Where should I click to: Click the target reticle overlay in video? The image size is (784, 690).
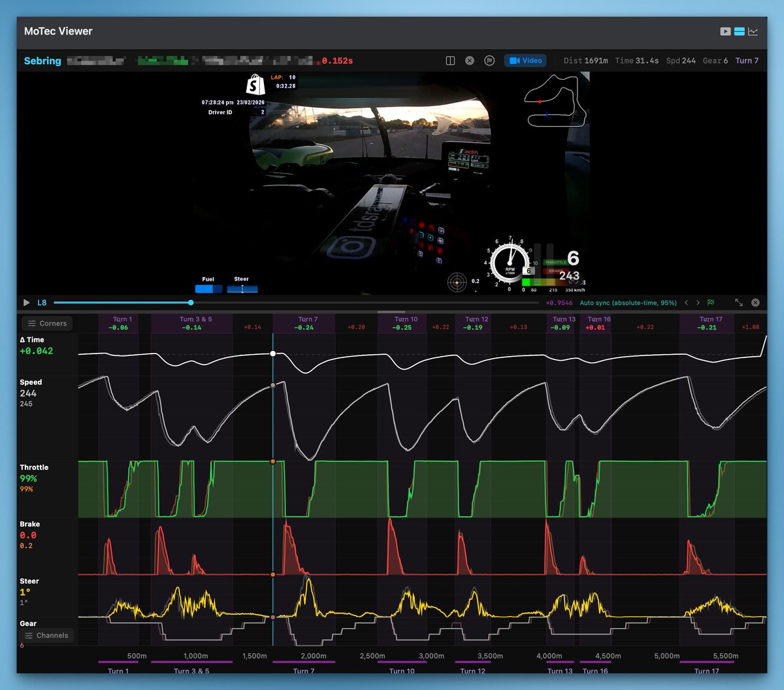[x=457, y=283]
